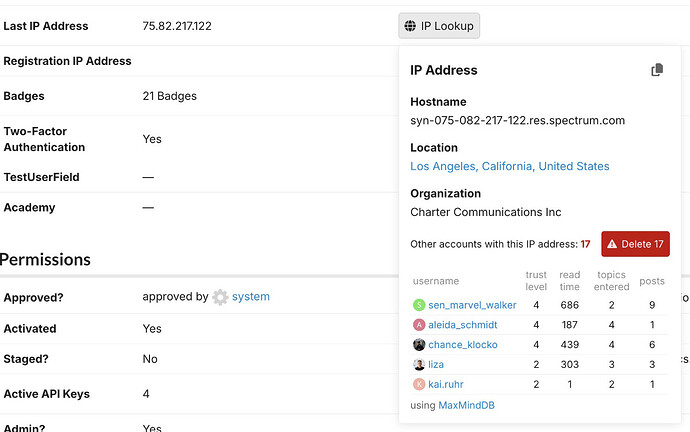The width and height of the screenshot is (690, 432).
Task: Click aleida_schmidt pink avatar icon
Action: coord(419,325)
